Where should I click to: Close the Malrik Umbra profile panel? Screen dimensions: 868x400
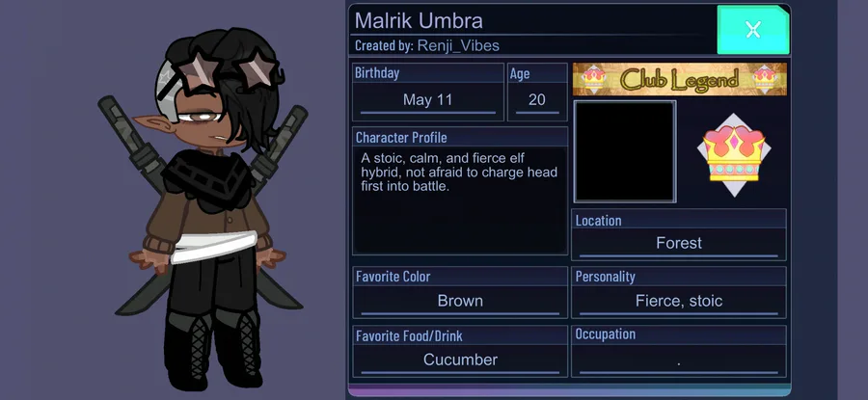pyautogui.click(x=753, y=30)
